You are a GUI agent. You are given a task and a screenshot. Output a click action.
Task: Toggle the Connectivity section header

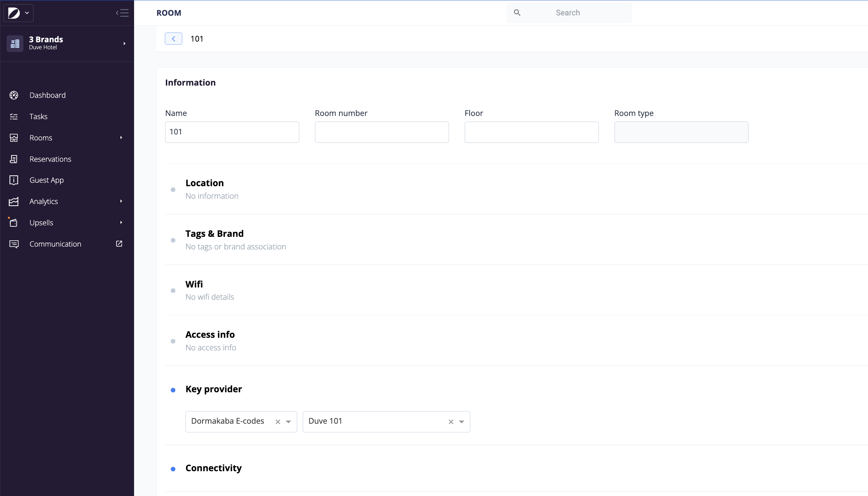(x=213, y=468)
